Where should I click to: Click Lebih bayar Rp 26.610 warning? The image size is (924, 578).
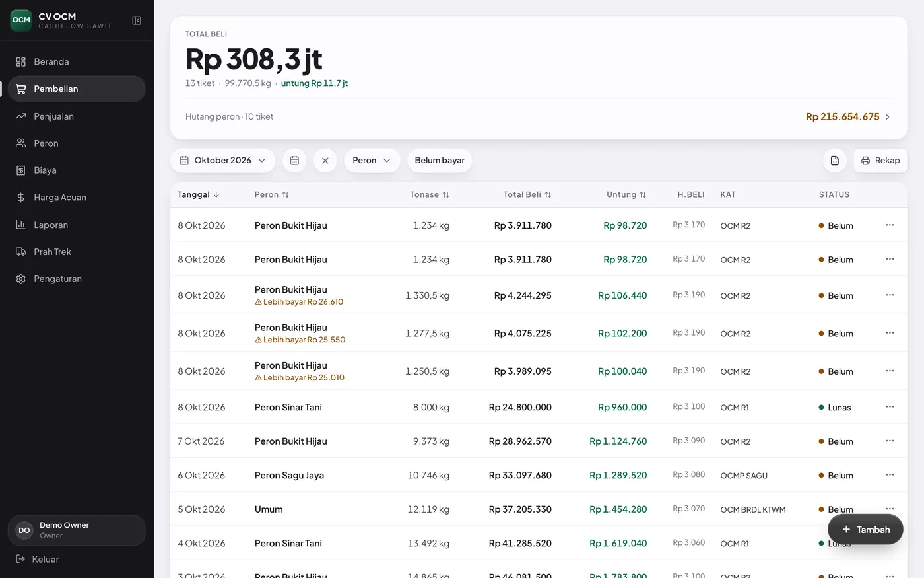(299, 302)
